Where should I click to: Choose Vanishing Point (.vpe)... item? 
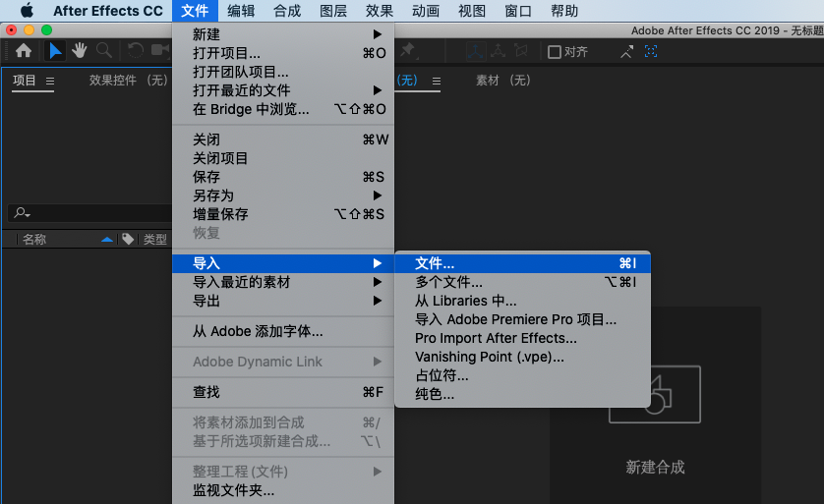(523, 357)
